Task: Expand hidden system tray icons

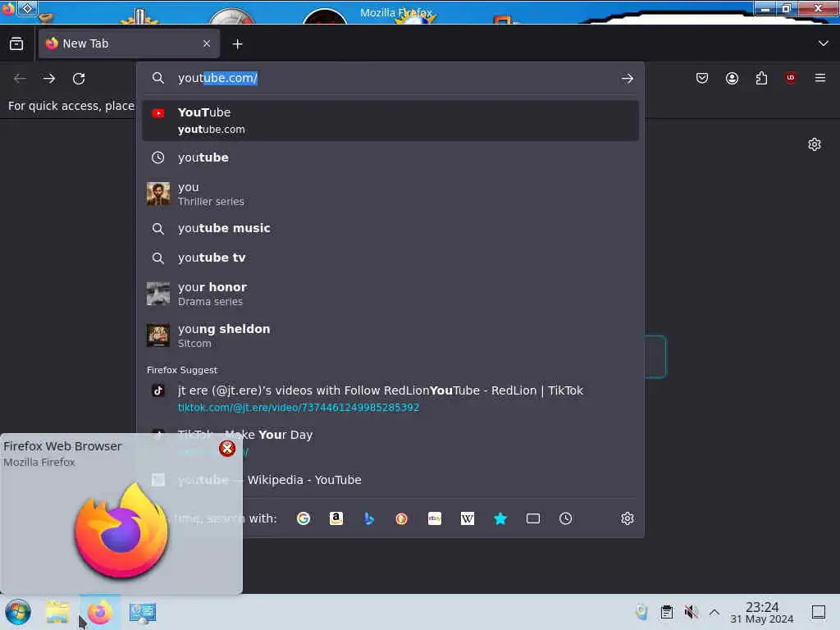Action: tap(714, 612)
